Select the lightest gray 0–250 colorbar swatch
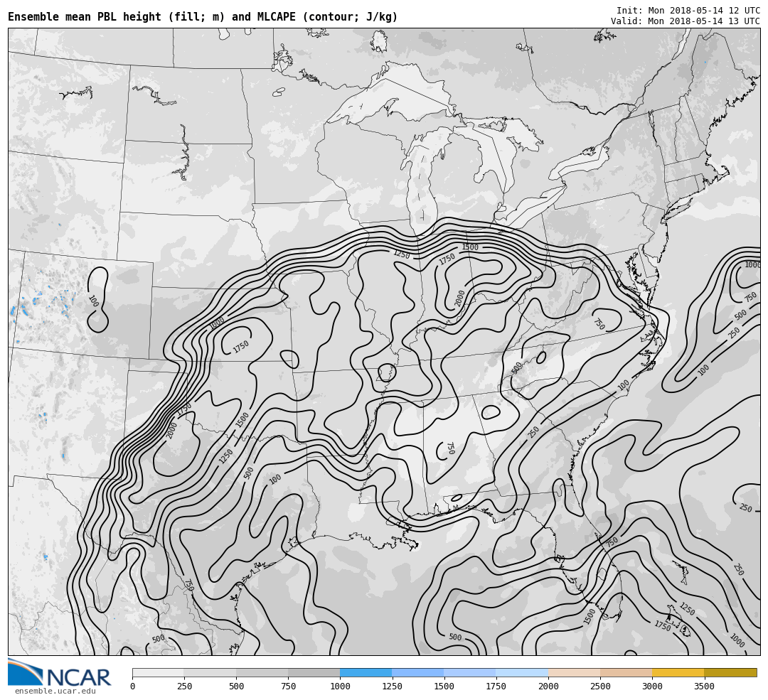768x700 pixels. pos(158,672)
